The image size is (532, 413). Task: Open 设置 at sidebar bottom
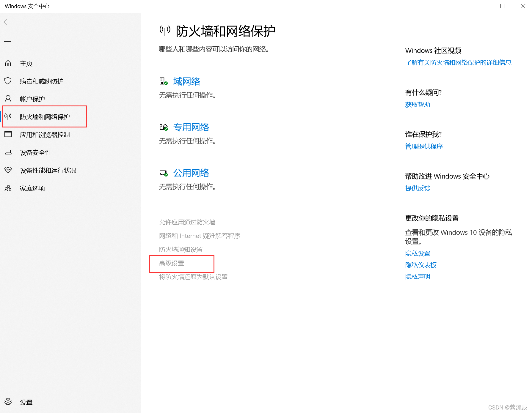pyautogui.click(x=26, y=402)
